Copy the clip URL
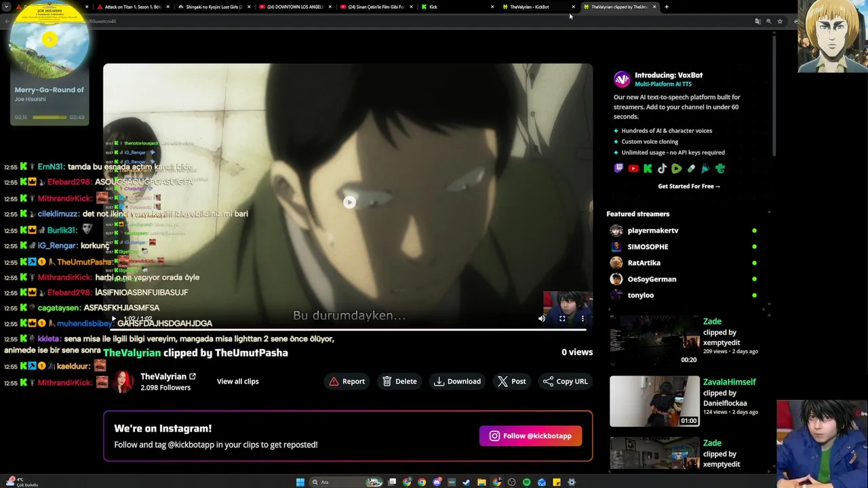868x488 pixels. click(x=566, y=382)
